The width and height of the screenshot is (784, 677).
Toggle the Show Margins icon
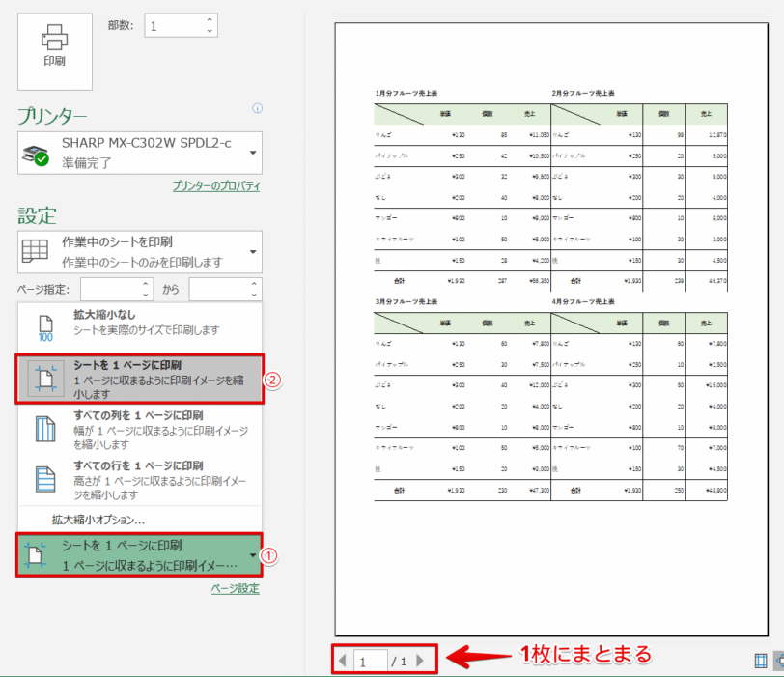pyautogui.click(x=761, y=661)
